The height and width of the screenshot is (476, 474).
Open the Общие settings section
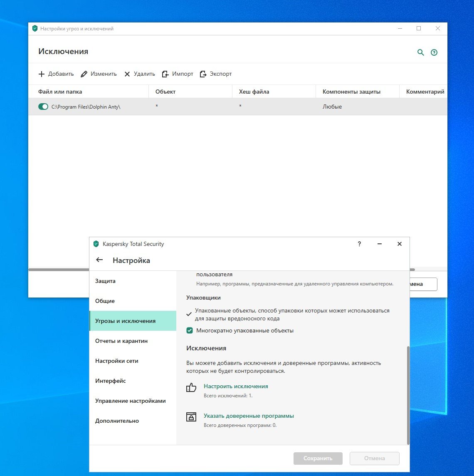(x=133, y=301)
